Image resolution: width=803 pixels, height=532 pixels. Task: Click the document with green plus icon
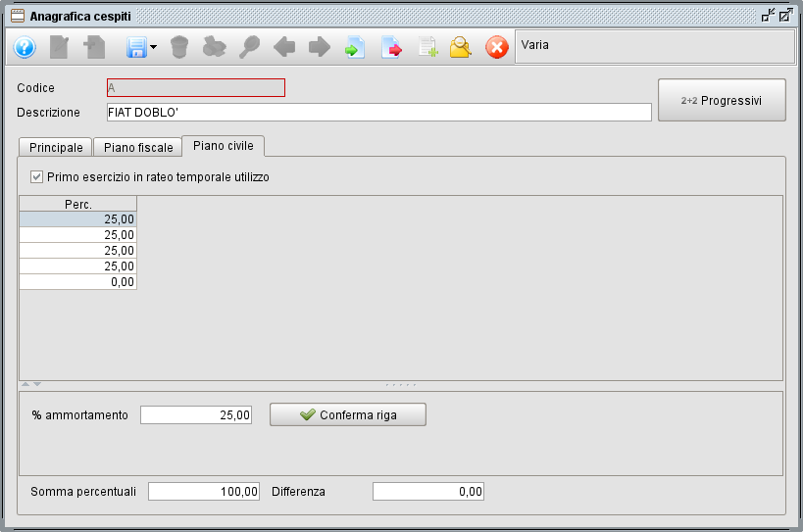(x=427, y=48)
